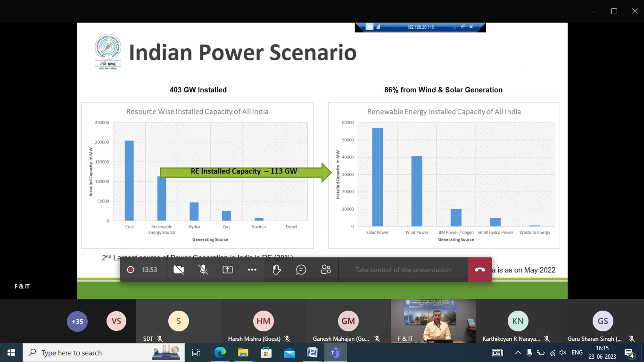Viewport: 644px width, 362px height.
Task: Raise your hand in the meeting
Action: 277,270
